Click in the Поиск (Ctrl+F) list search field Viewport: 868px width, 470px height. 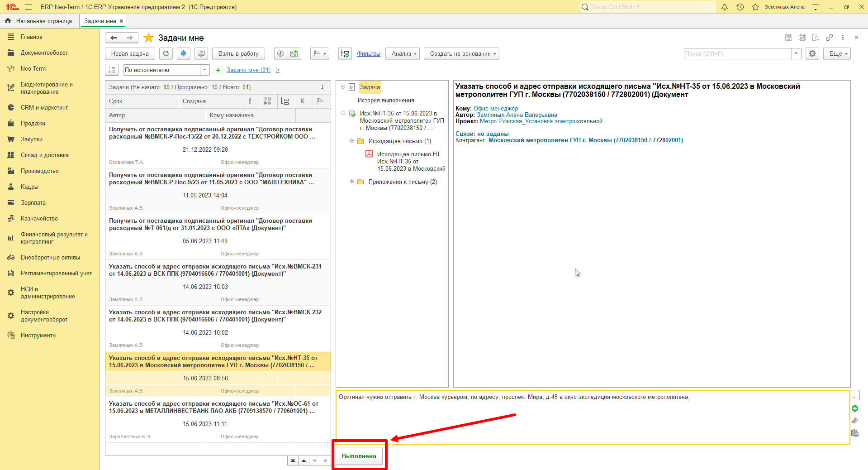point(737,53)
